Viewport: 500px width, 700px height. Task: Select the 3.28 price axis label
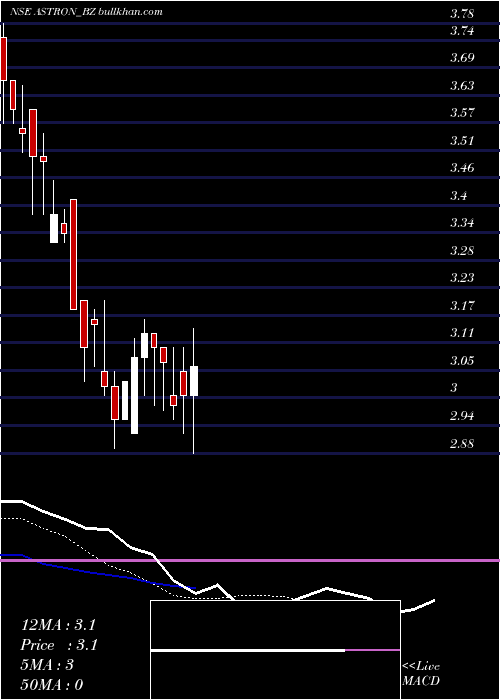(x=462, y=251)
